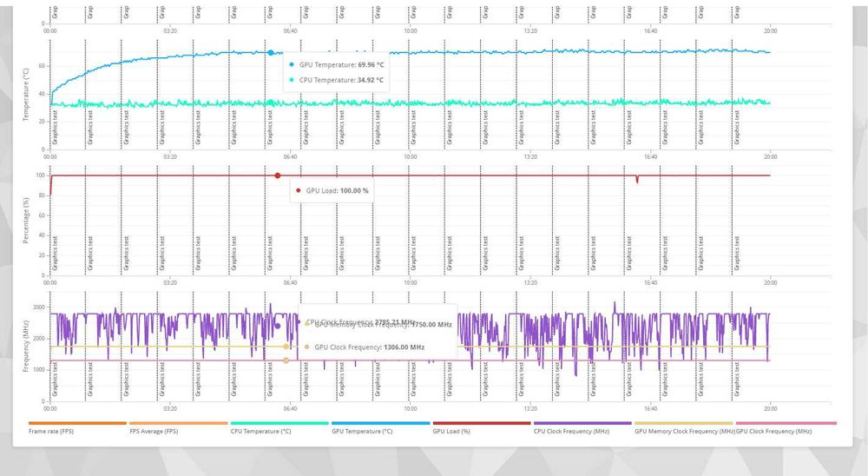Toggle the GPU Load (%) legend series

482,427
